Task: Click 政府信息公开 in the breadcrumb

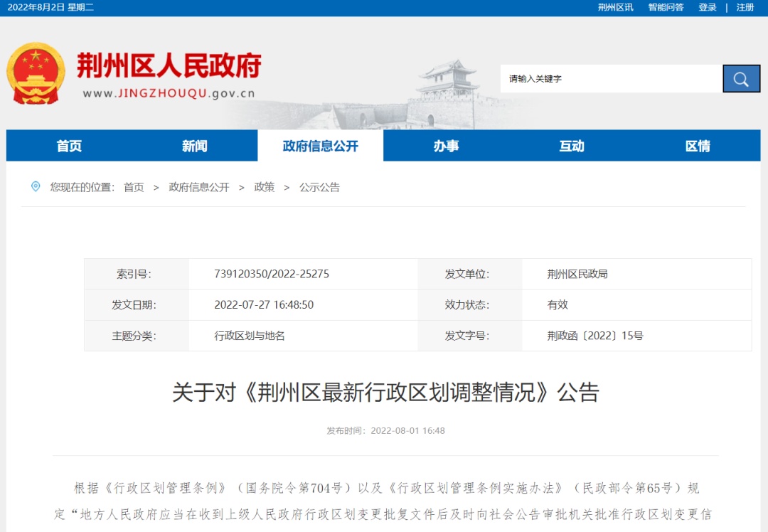Action: tap(198, 187)
